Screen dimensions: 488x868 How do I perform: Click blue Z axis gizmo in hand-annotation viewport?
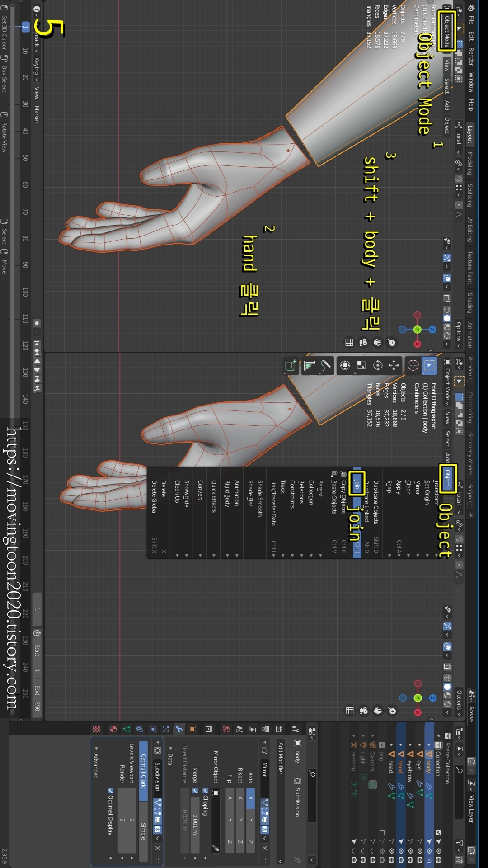(432, 330)
